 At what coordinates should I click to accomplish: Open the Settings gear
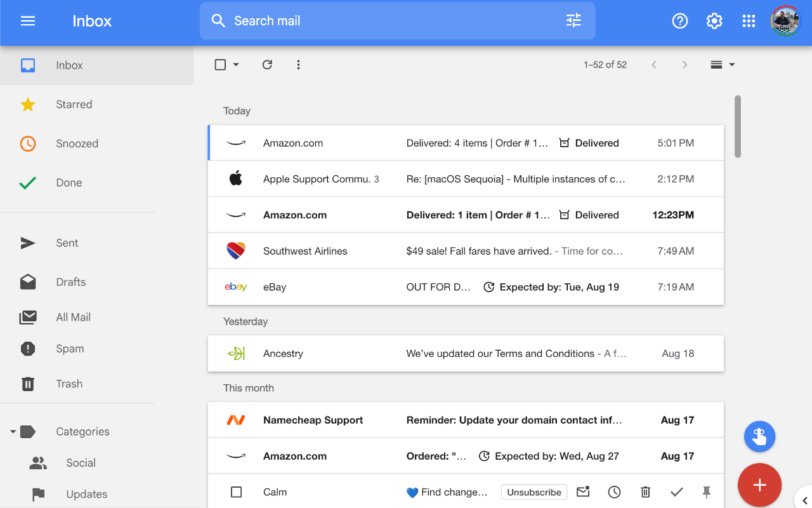click(714, 21)
